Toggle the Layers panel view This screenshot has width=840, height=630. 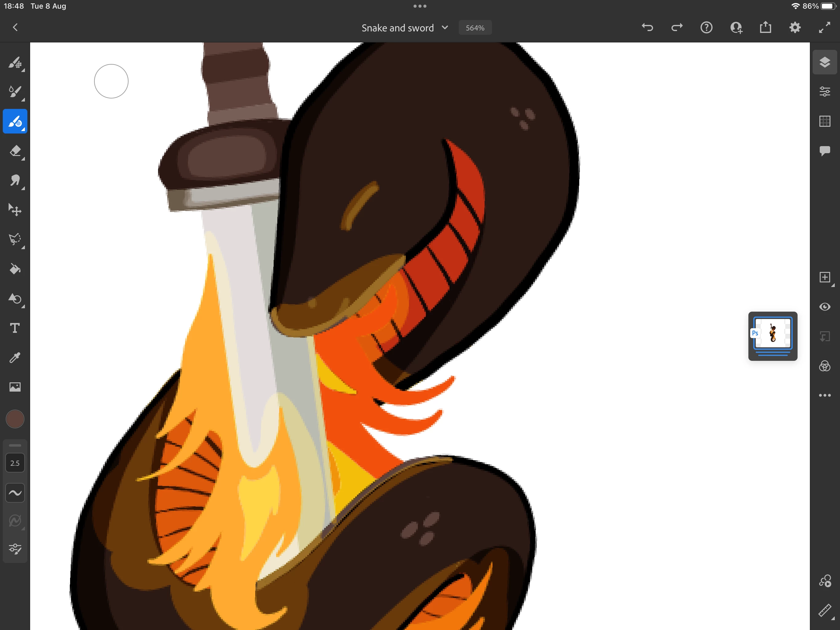point(824,62)
